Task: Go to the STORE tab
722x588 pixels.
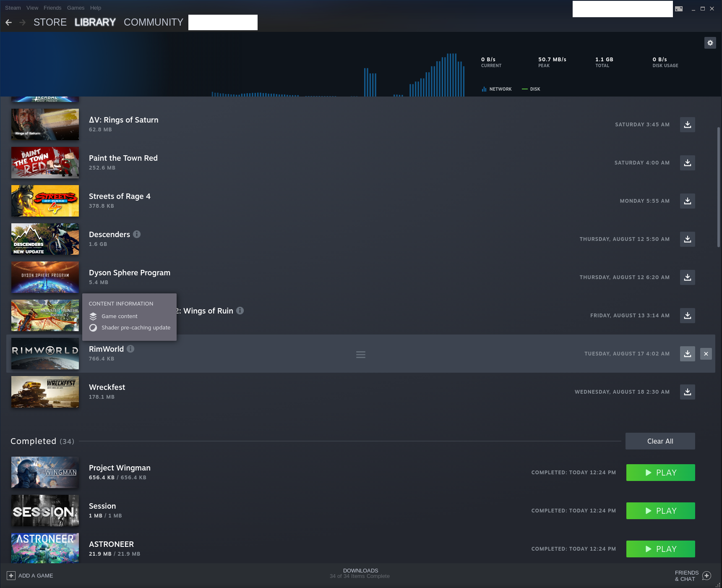Action: pos(50,22)
